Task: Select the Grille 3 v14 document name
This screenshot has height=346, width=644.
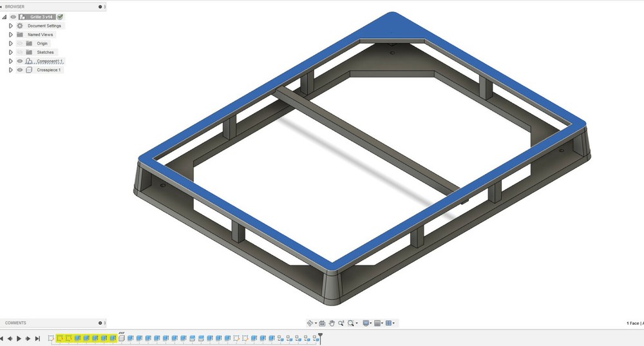Action: [x=41, y=17]
